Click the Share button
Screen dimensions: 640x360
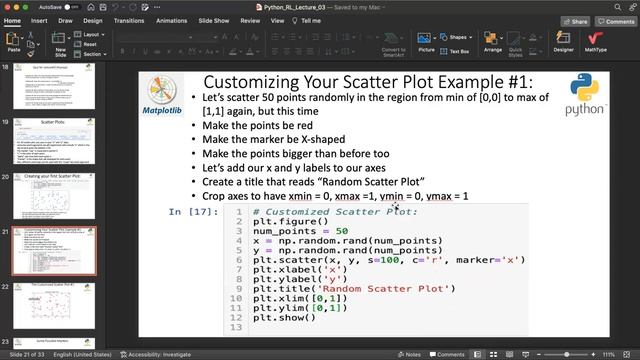(x=575, y=22)
